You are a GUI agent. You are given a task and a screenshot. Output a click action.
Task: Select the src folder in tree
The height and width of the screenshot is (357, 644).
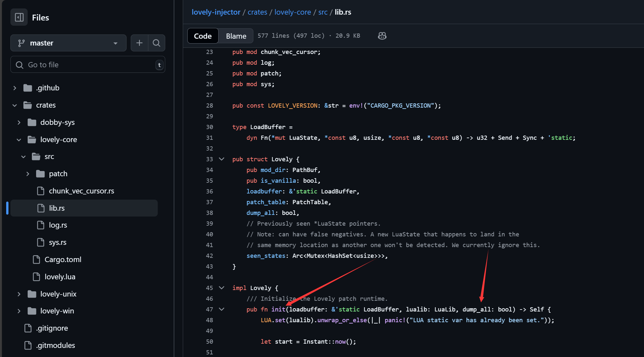point(49,157)
